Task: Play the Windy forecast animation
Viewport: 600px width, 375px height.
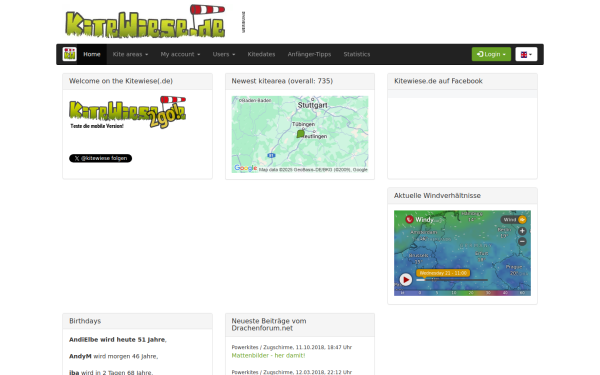Action: pos(406,280)
